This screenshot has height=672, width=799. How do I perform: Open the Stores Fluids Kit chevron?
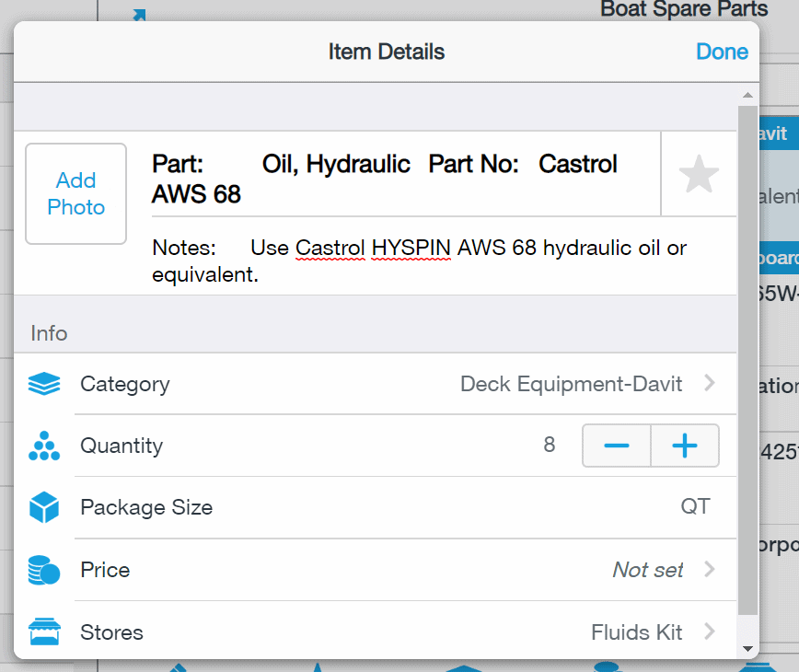710,631
